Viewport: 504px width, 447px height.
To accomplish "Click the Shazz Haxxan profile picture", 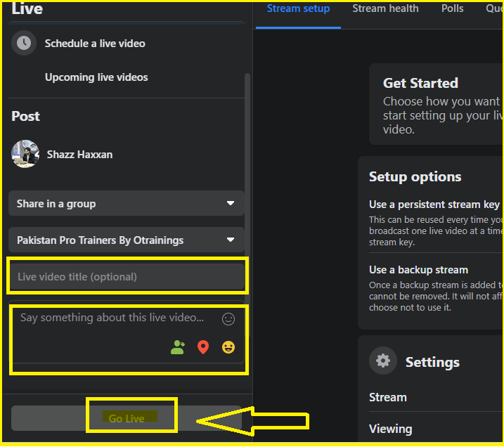I will (x=25, y=154).
